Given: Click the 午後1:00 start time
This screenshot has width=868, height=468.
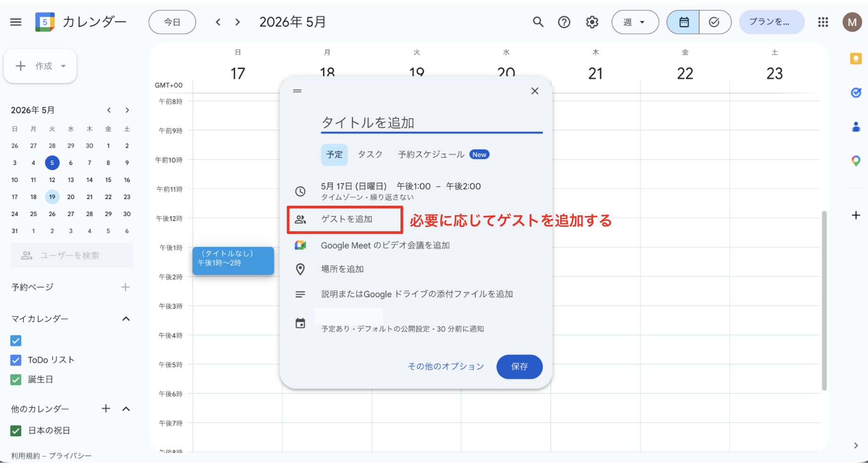Looking at the screenshot, I should [414, 186].
